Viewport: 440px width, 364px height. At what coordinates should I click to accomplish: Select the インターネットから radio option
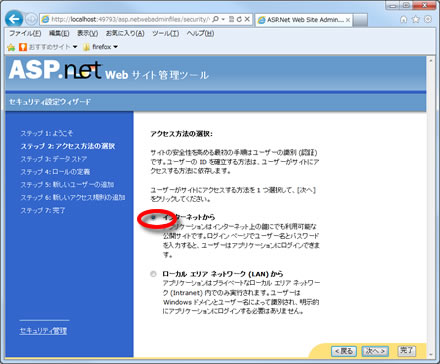153,217
